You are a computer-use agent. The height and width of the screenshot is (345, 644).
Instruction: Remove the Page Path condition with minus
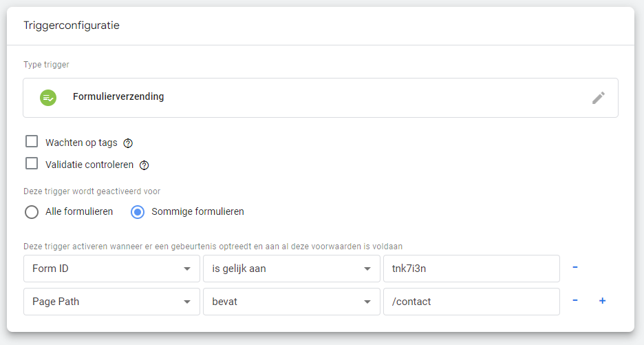tap(575, 300)
